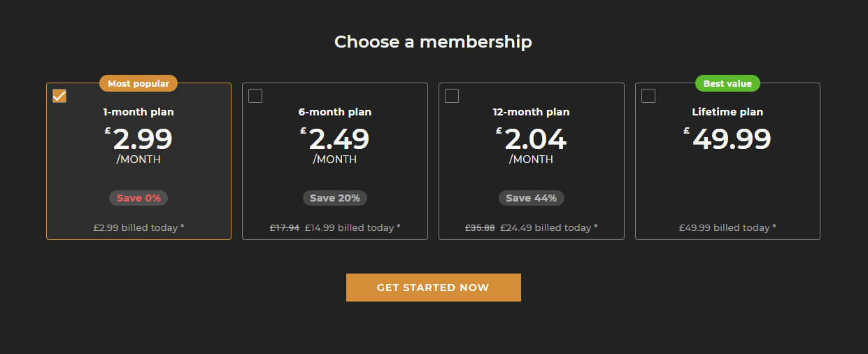Click the 1-month plan title

[138, 112]
